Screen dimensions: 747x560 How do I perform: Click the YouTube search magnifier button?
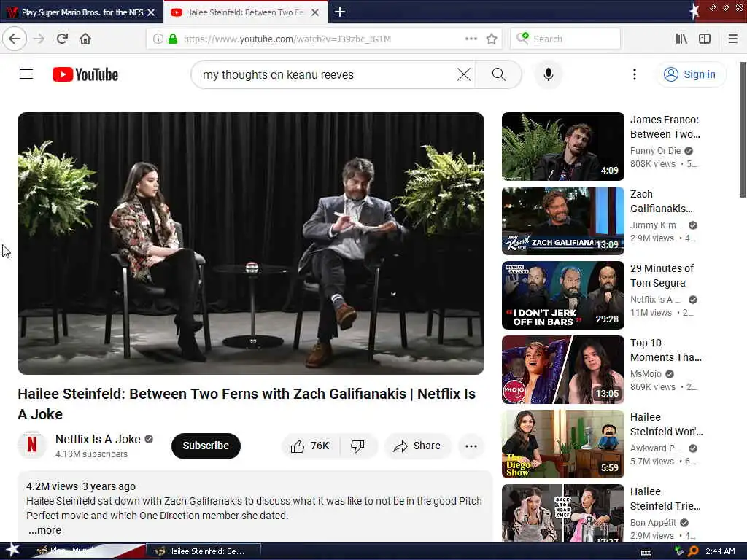pyautogui.click(x=499, y=74)
